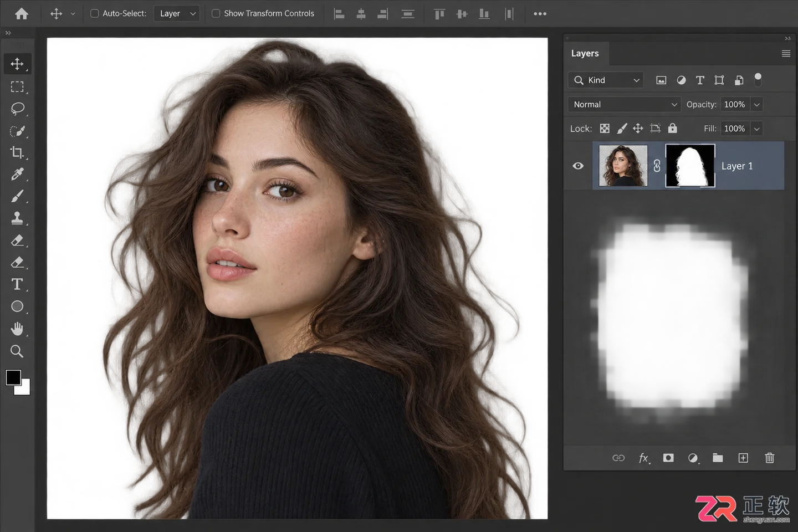Select the Layer 1 mask thumbnail
This screenshot has height=532, width=798.
coord(690,166)
